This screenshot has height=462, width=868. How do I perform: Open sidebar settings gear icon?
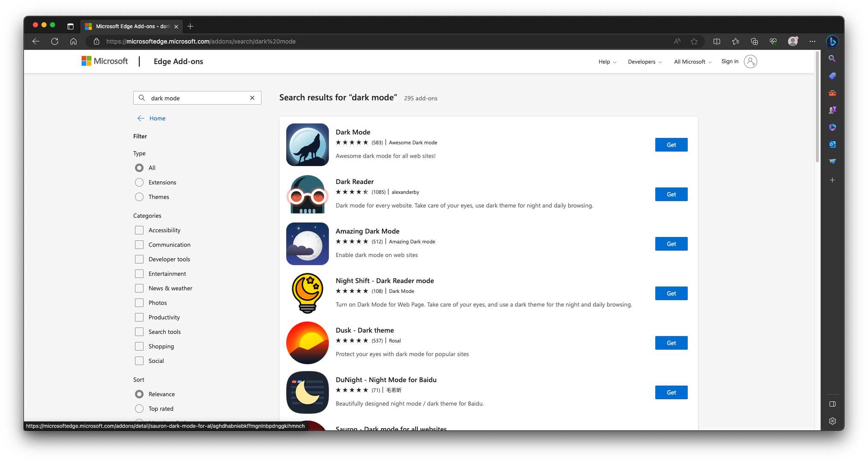click(832, 421)
